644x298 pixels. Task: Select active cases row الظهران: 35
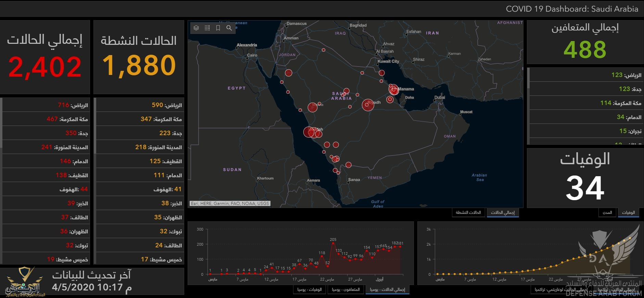click(x=140, y=217)
